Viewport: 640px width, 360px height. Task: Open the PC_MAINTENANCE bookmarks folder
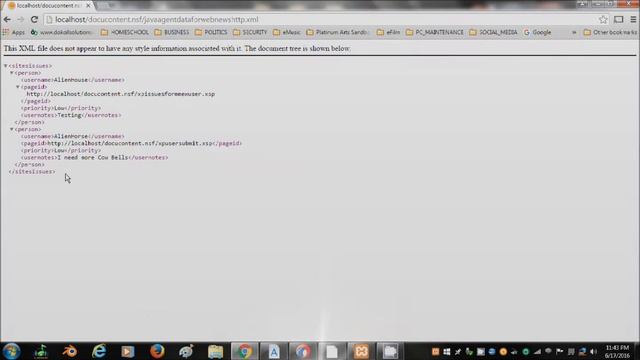coord(435,32)
